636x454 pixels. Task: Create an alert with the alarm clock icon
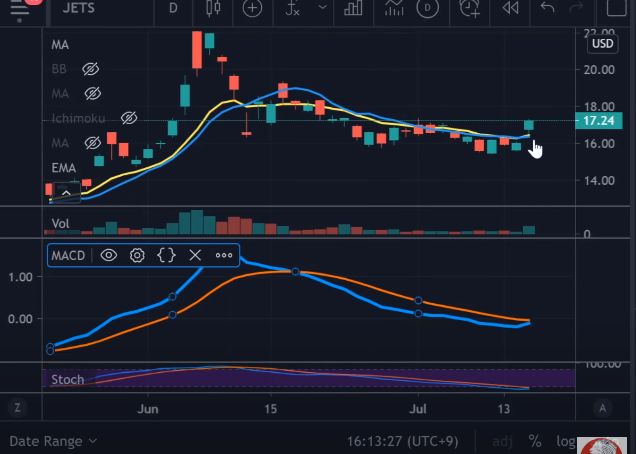(470, 8)
